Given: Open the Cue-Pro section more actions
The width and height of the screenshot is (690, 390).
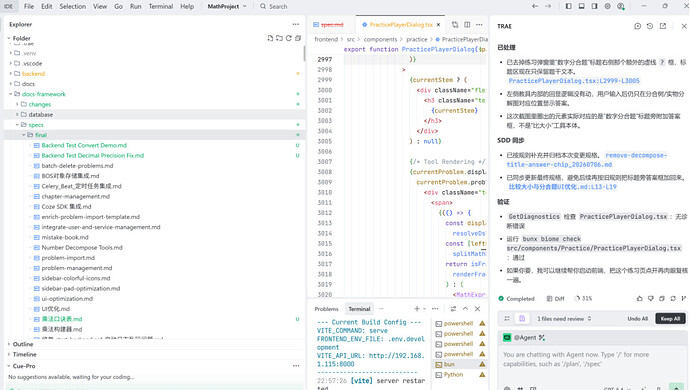Looking at the screenshot, I should tap(296, 366).
